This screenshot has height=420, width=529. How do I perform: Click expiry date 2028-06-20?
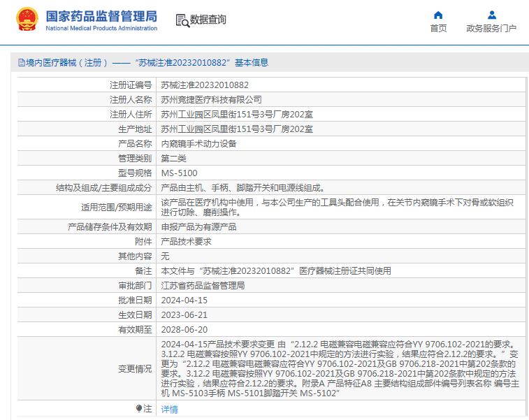tap(184, 330)
